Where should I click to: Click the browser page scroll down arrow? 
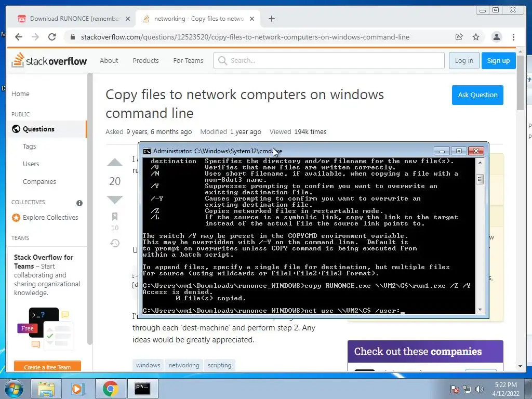point(520,366)
